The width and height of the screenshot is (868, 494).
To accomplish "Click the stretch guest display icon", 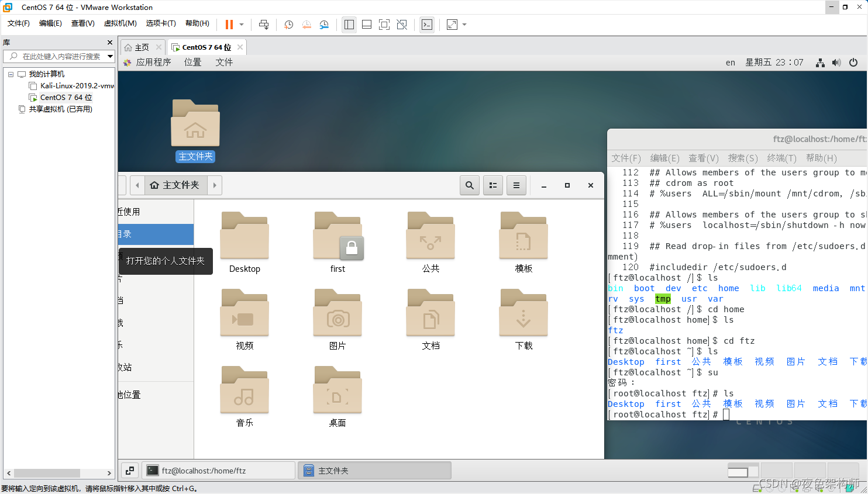I will (452, 25).
